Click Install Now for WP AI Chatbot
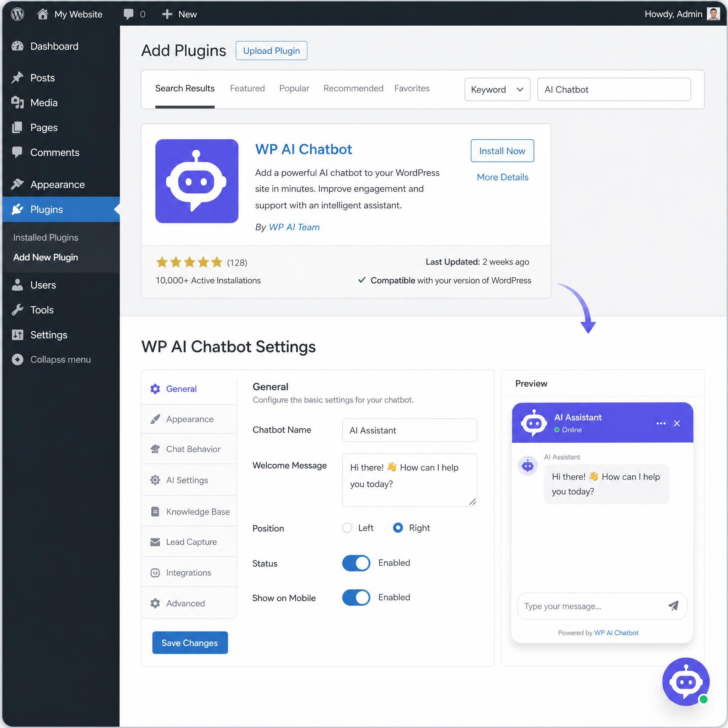This screenshot has height=728, width=728. pos(502,151)
